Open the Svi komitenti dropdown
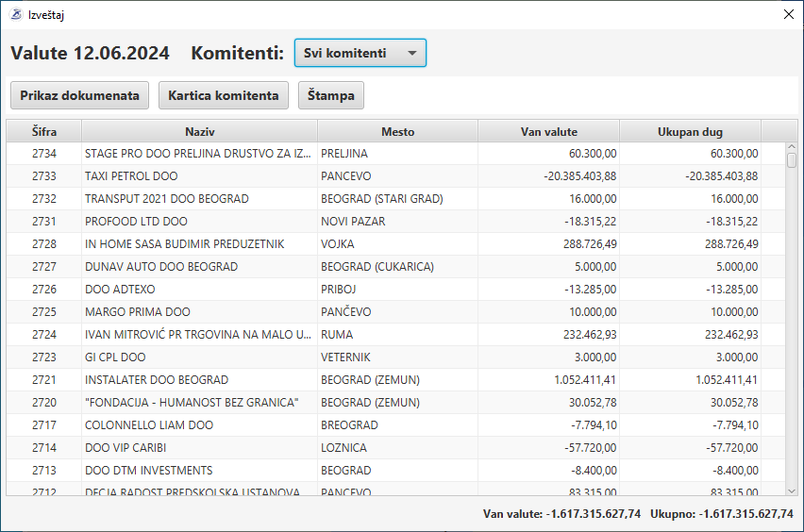Viewport: 804px width, 532px height. coord(360,53)
